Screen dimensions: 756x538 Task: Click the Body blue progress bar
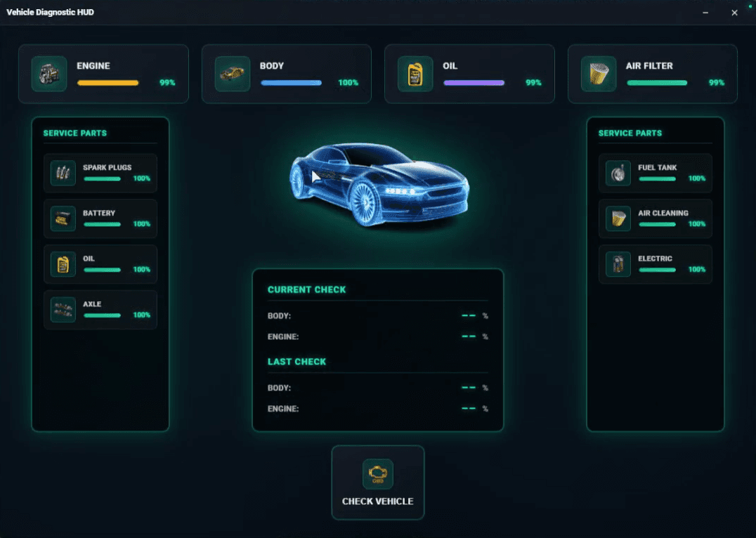[291, 83]
